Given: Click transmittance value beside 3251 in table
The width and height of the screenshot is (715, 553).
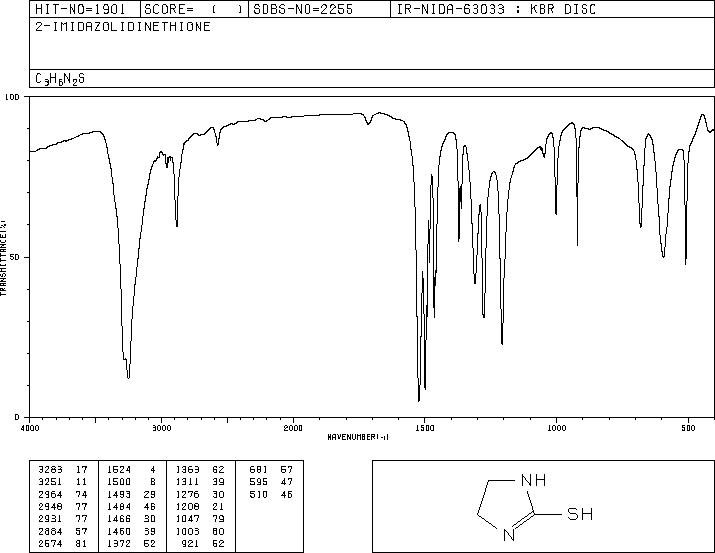Looking at the screenshot, I should 82,482.
